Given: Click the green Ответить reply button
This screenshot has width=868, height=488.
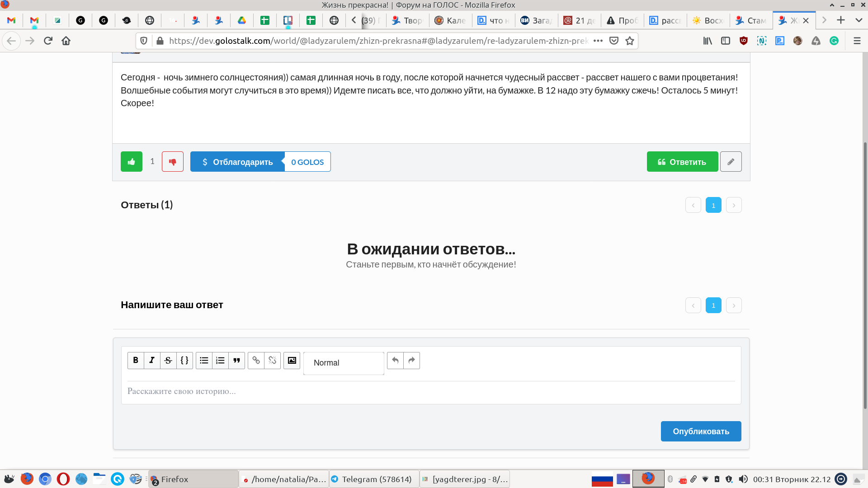Looking at the screenshot, I should [682, 162].
